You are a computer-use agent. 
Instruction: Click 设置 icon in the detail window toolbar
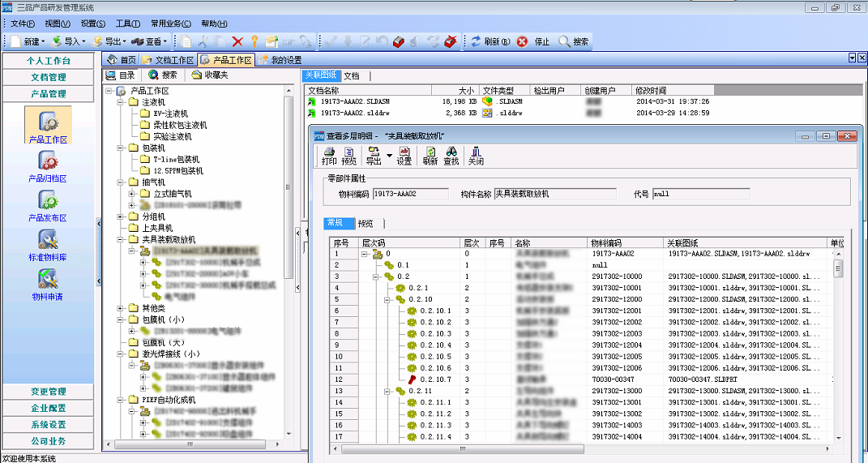(404, 156)
